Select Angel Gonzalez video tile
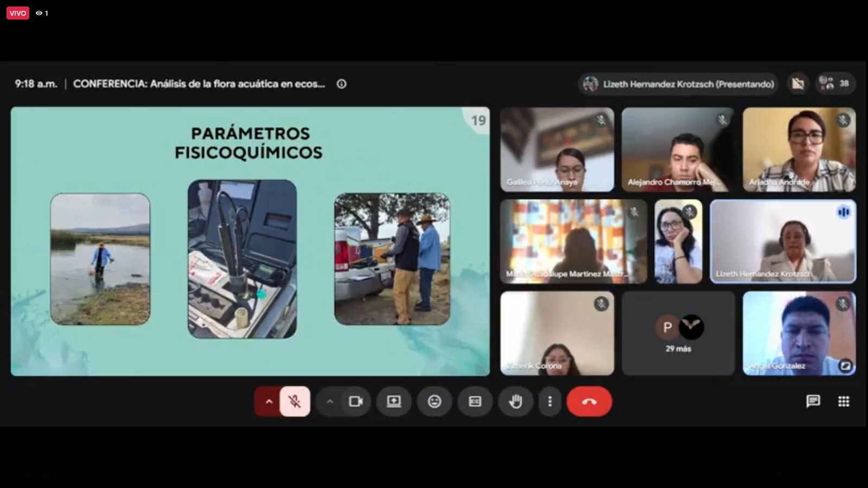Screen dimensions: 868x488 [x=799, y=333]
